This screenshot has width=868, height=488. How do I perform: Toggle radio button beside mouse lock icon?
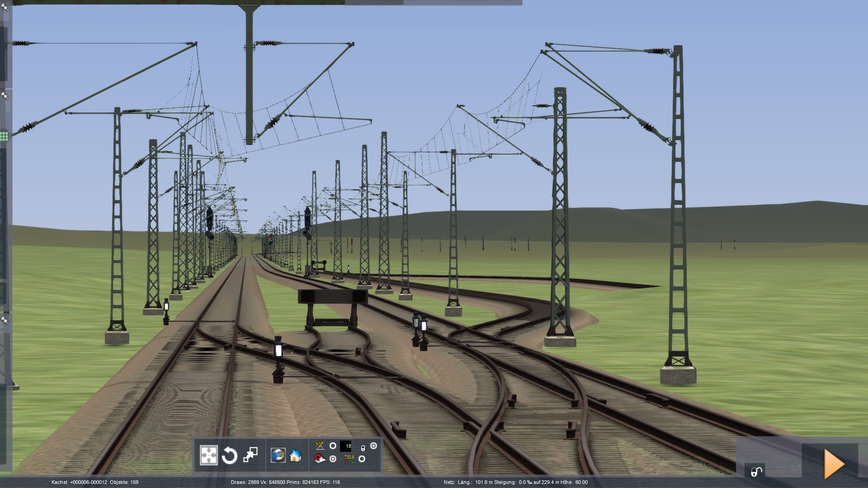tap(373, 446)
